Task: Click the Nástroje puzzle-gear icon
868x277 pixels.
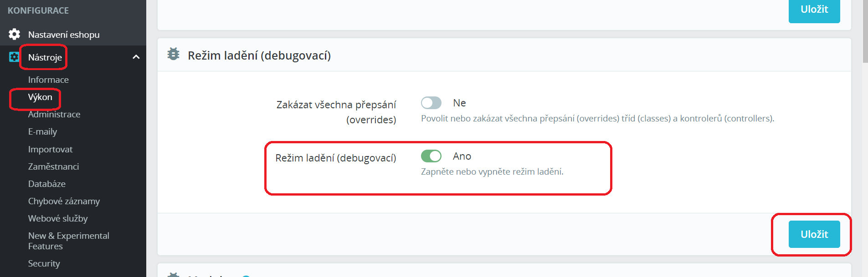Action: (14, 57)
